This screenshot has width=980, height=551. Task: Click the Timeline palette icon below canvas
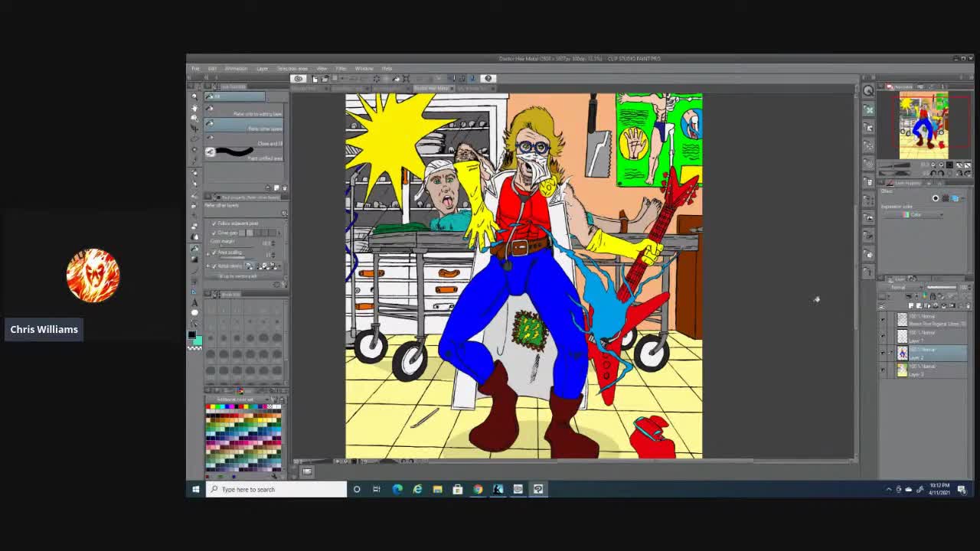tap(307, 471)
